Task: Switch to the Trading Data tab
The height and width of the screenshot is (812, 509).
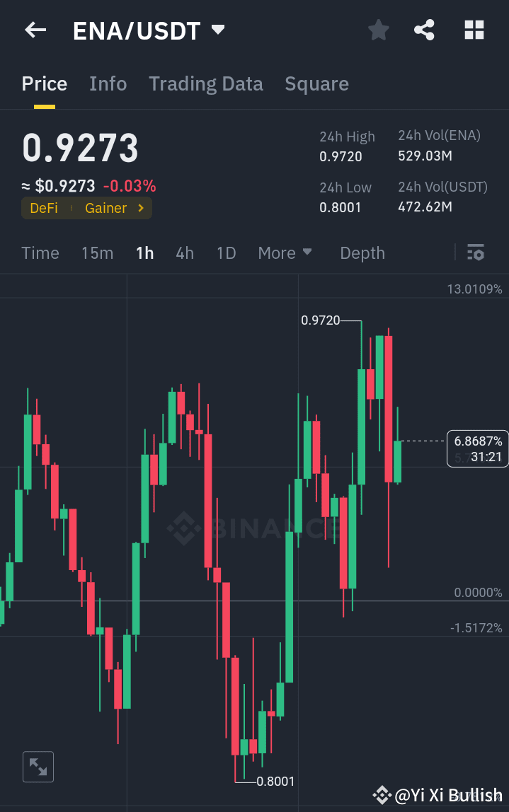Action: 205,83
